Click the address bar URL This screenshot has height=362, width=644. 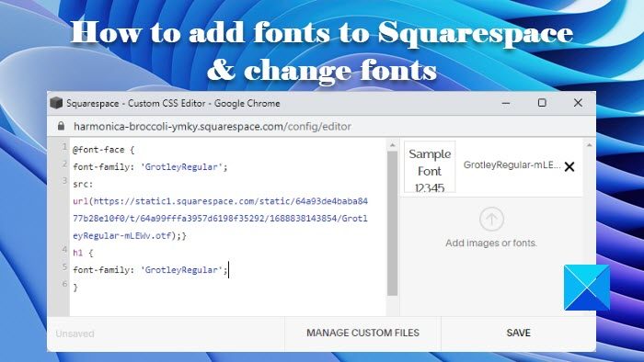point(213,126)
